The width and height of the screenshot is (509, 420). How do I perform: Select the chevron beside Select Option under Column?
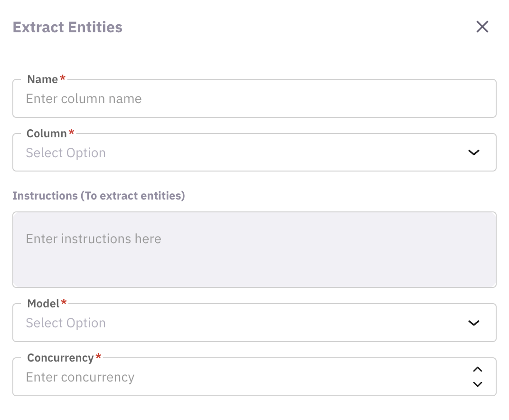(473, 153)
